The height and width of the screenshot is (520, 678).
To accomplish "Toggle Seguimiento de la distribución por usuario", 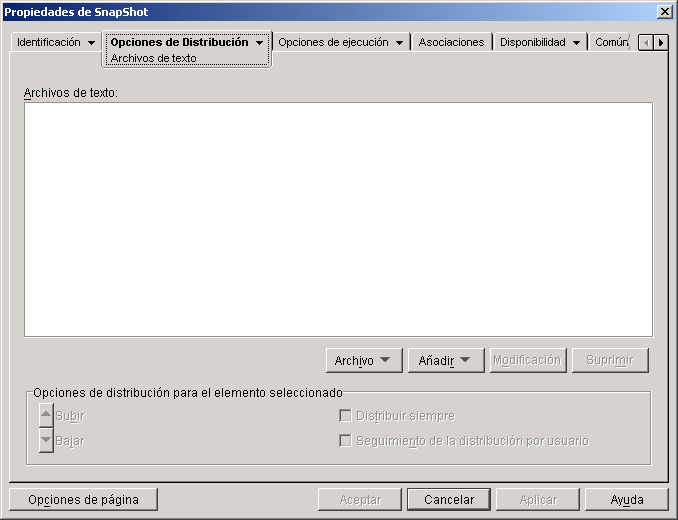I will point(345,441).
